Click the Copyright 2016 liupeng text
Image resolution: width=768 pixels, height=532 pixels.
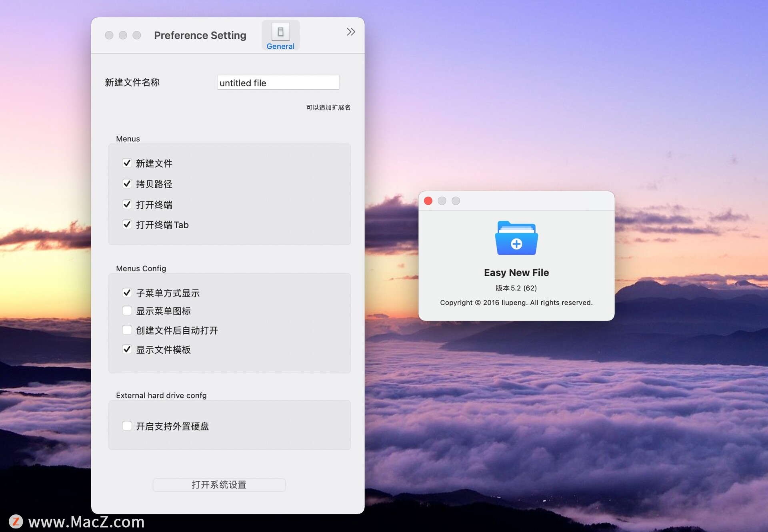pyautogui.click(x=516, y=303)
